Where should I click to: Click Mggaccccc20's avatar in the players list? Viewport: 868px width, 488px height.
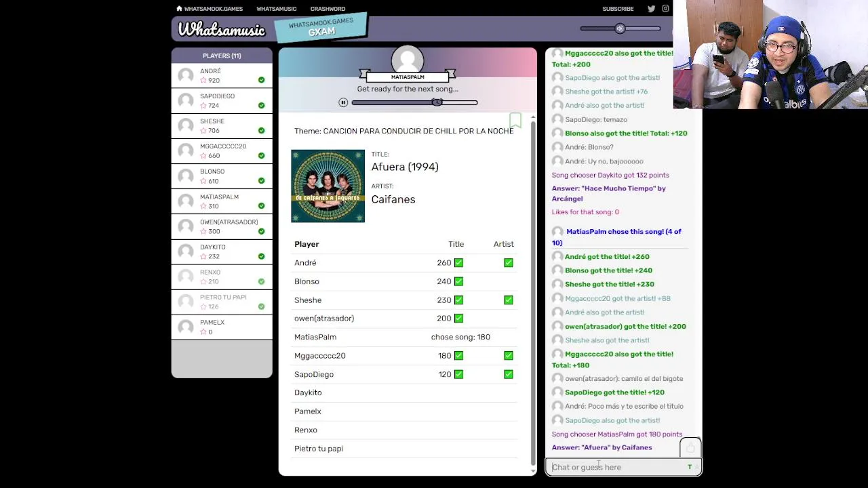click(186, 150)
